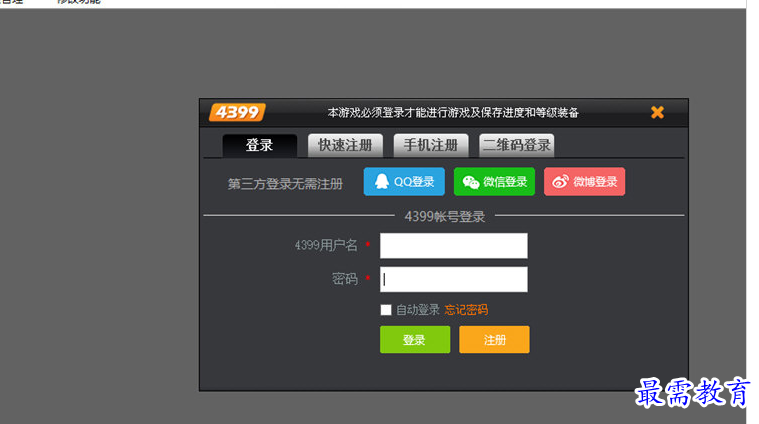Select the 登录 tab
759x424 pixels.
coord(259,145)
